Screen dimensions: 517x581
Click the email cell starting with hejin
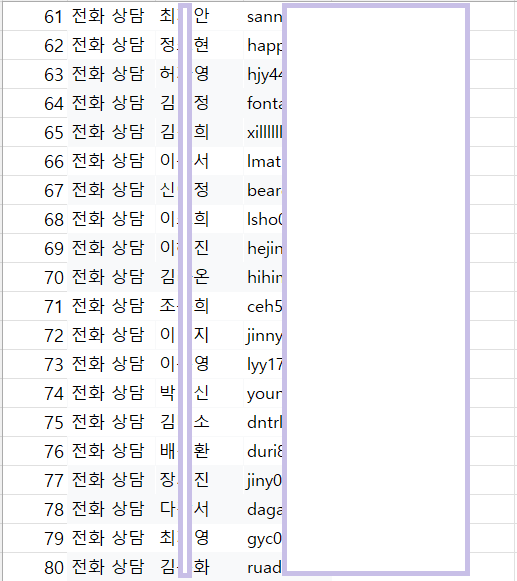(x=264, y=248)
